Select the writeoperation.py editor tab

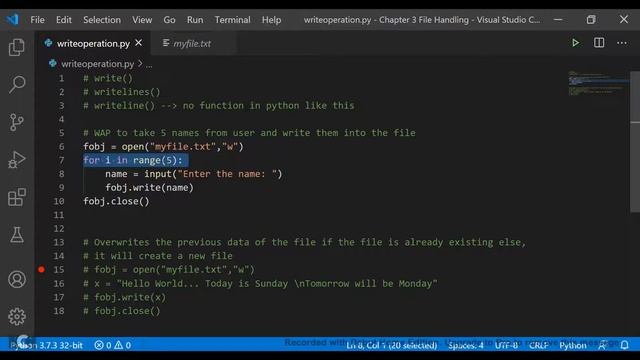(93, 43)
